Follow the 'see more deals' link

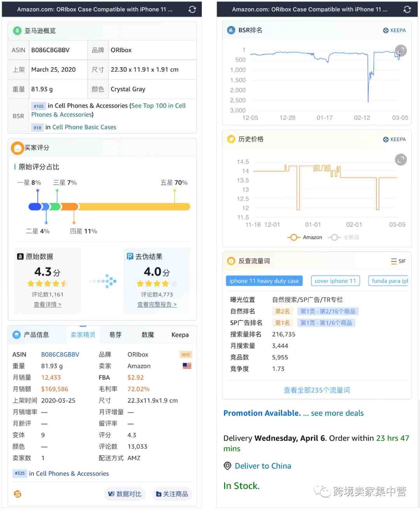(337, 413)
